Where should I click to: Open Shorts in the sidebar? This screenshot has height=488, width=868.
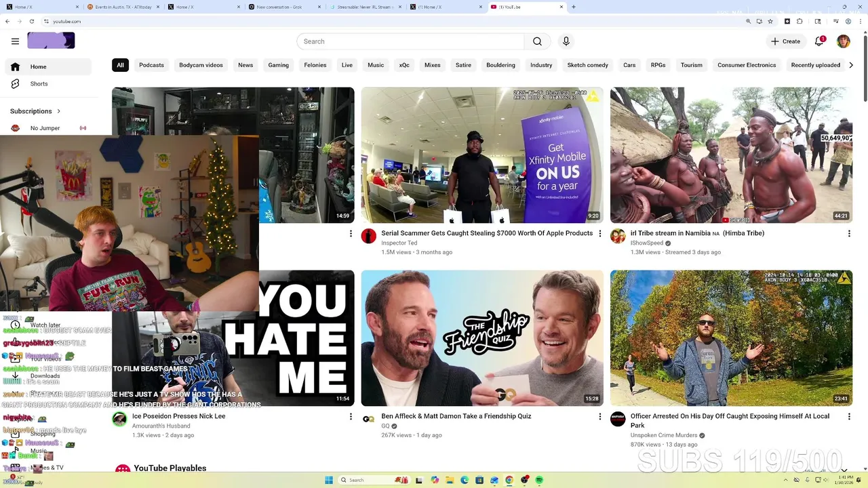[48, 83]
